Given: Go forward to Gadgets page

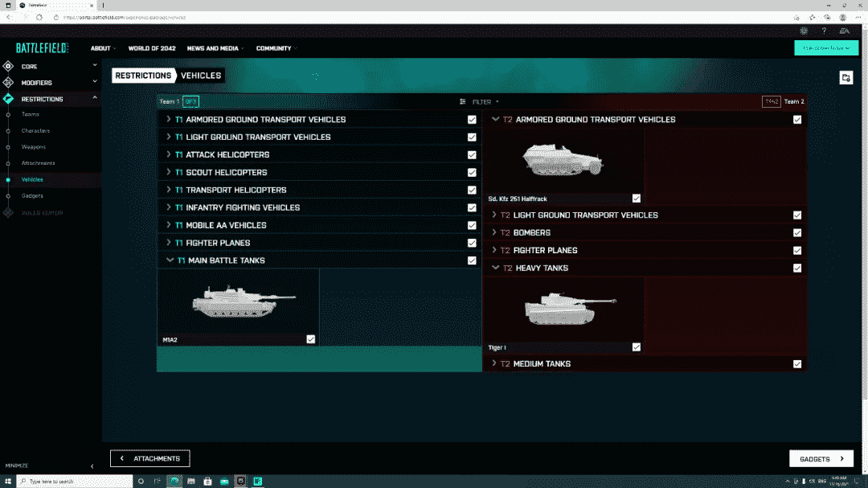Looking at the screenshot, I should click(x=821, y=458).
